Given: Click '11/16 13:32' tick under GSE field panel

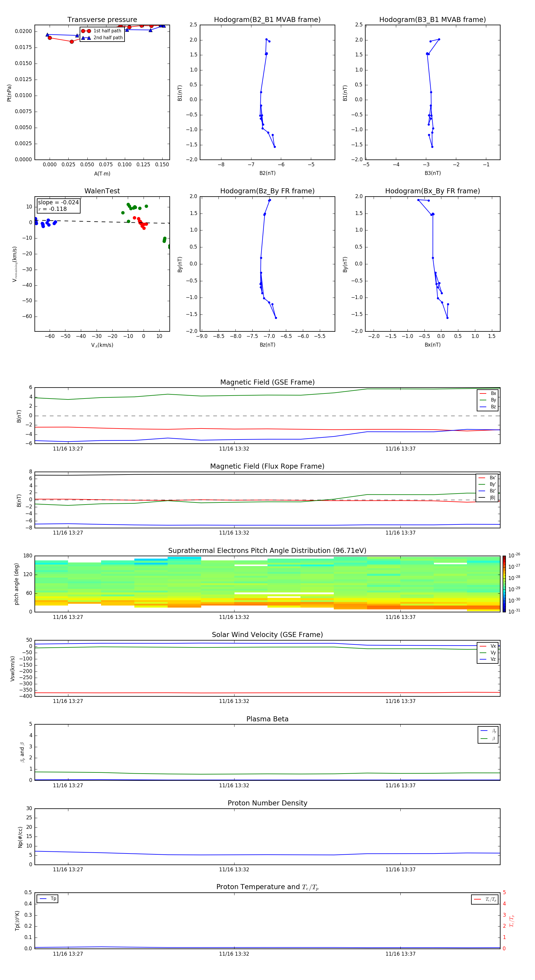Looking at the screenshot, I should click(x=234, y=449).
